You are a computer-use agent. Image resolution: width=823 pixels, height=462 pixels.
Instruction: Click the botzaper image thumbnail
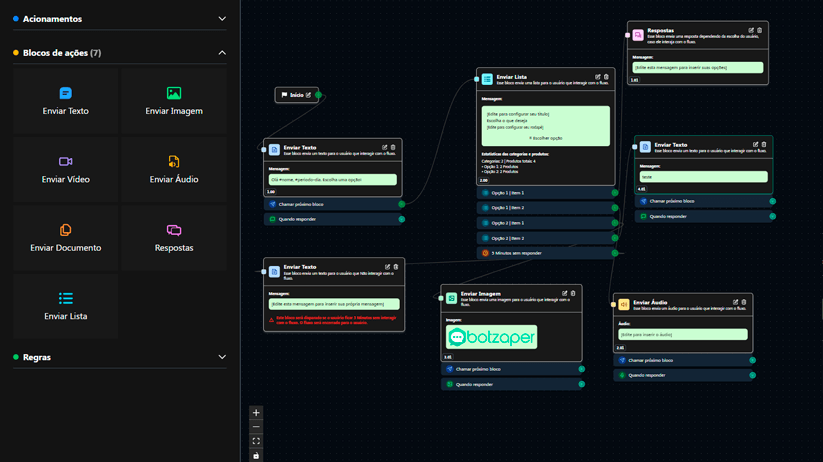tap(491, 337)
